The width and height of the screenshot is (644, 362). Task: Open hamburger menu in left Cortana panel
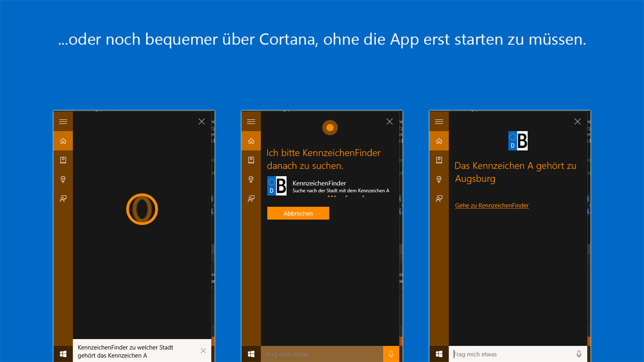(63, 122)
